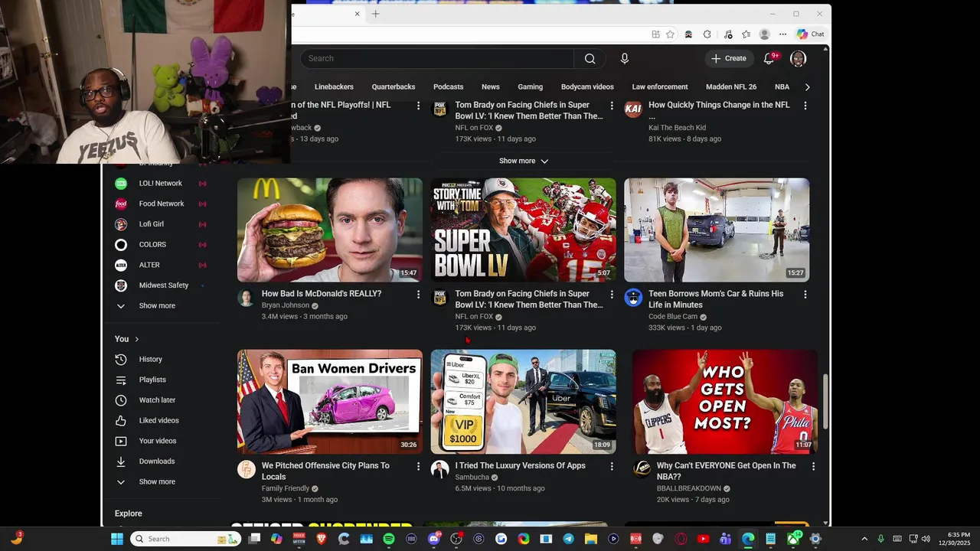This screenshot has height=551, width=980.
Task: Select the Gaming filter chip
Action: coord(530,87)
